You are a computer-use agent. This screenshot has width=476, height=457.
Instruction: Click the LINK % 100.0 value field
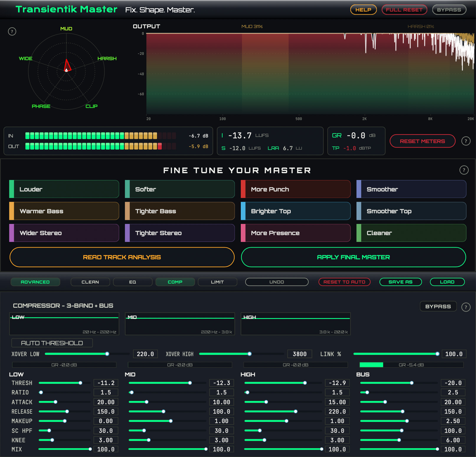pyautogui.click(x=454, y=354)
